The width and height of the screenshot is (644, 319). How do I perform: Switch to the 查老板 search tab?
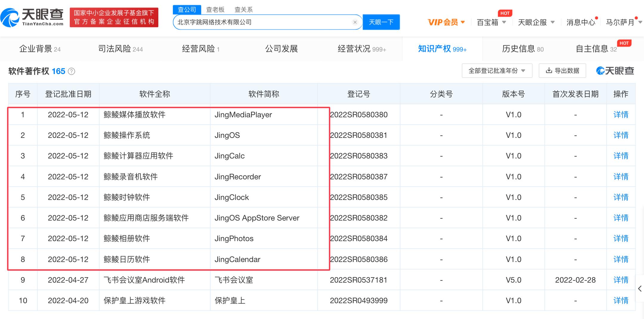click(x=215, y=10)
